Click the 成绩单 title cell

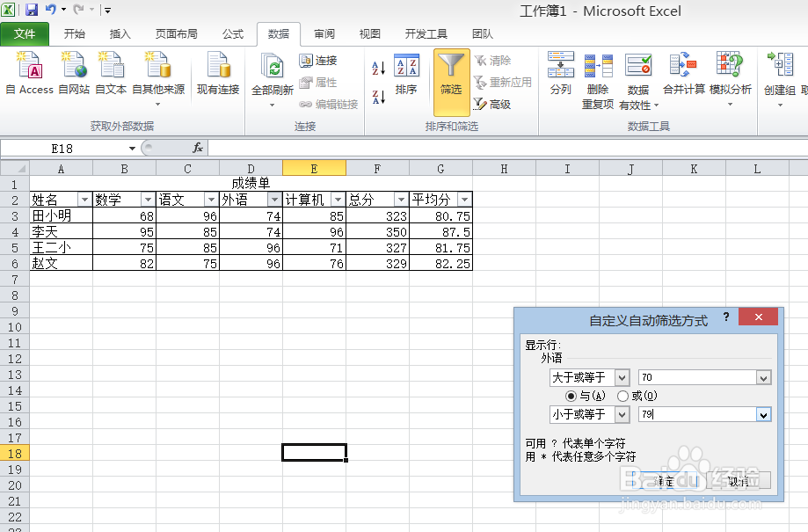click(x=251, y=184)
